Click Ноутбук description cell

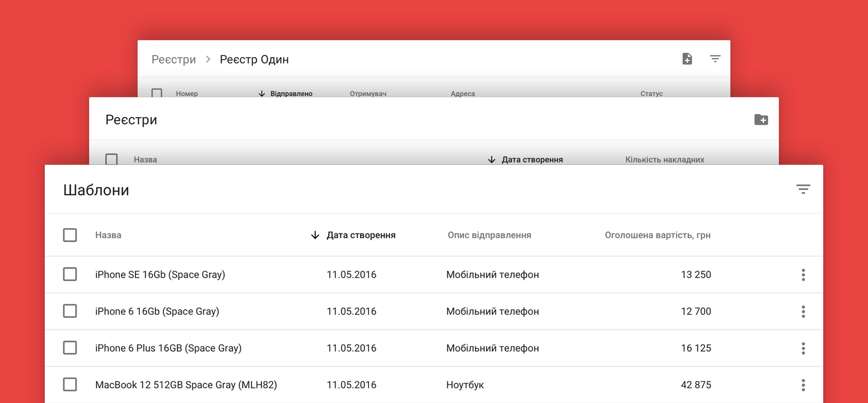tap(465, 385)
